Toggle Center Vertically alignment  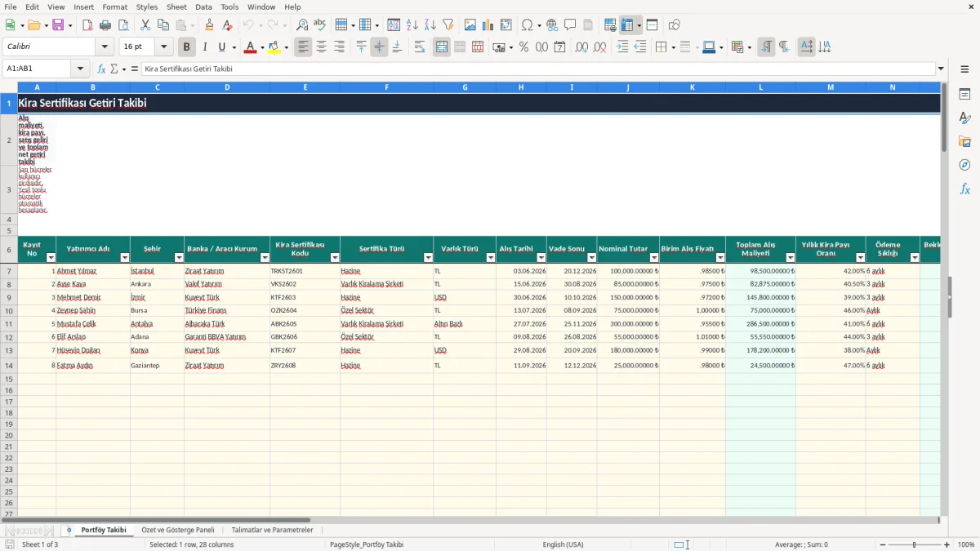[x=379, y=47]
